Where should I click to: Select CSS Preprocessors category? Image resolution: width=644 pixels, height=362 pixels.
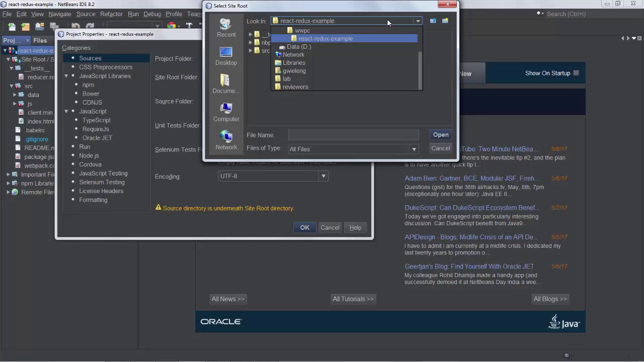point(106,67)
